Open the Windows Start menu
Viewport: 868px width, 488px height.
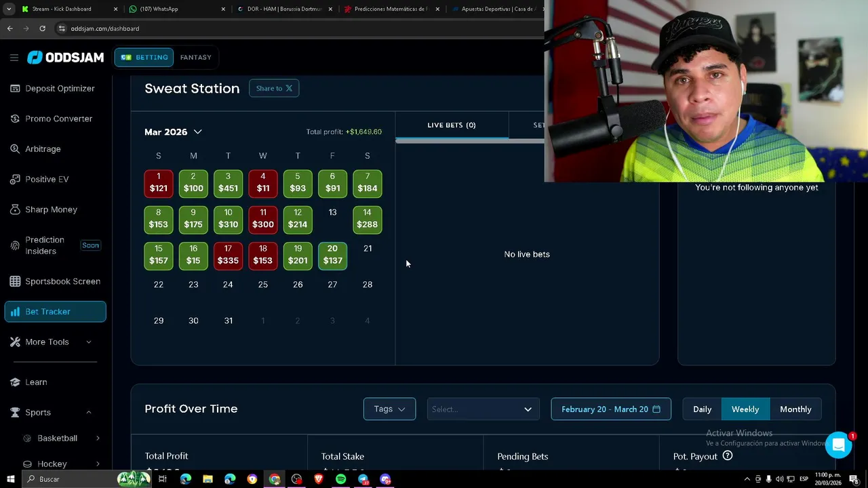[x=10, y=479]
